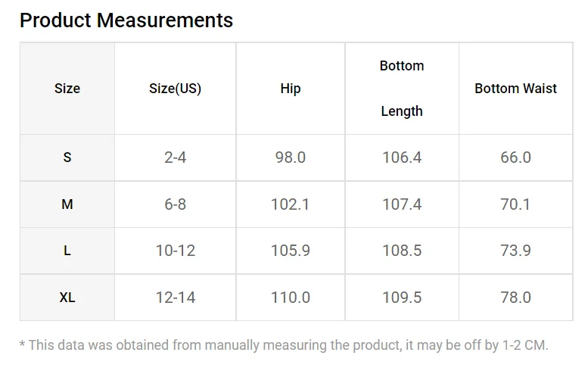
Task: Select the 98.0 hip value
Action: pos(291,157)
